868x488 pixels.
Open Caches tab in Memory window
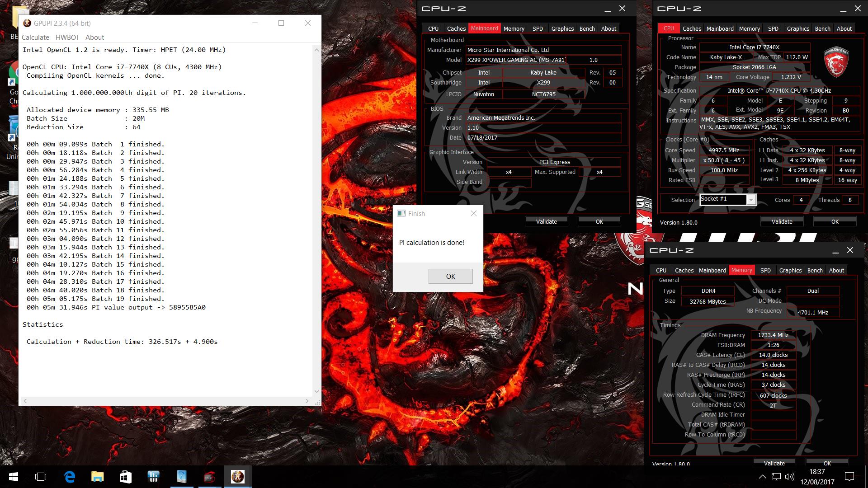(684, 270)
